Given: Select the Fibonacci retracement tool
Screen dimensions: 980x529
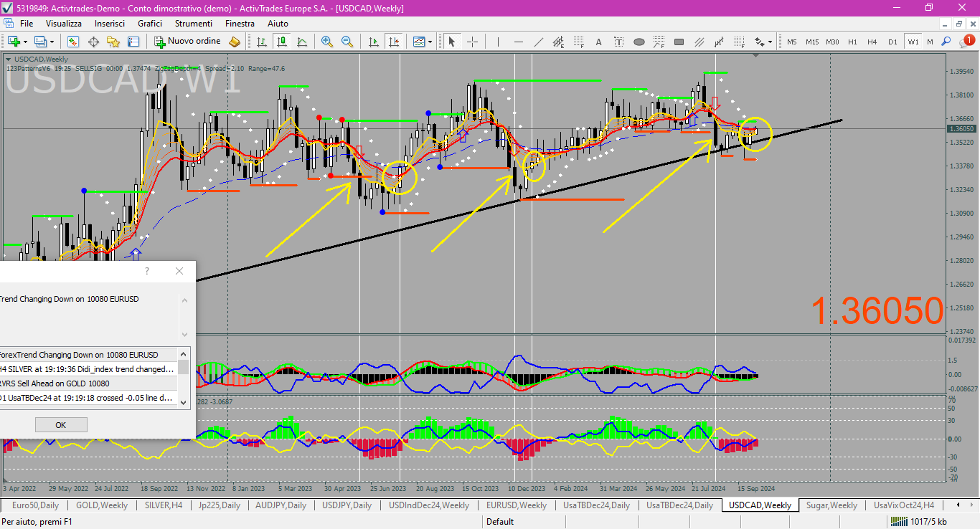Looking at the screenshot, I should [578, 42].
